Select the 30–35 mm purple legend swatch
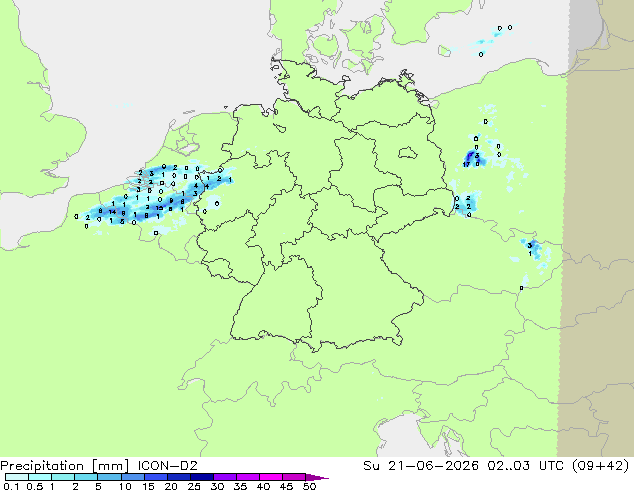The height and width of the screenshot is (490, 634). [x=224, y=477]
